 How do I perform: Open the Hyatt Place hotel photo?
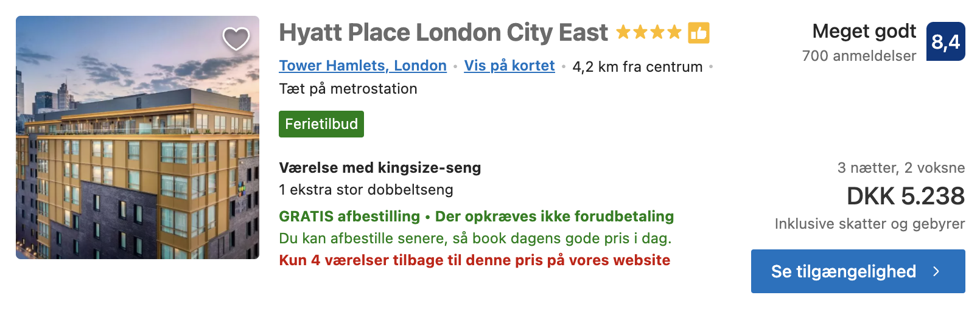(x=138, y=137)
